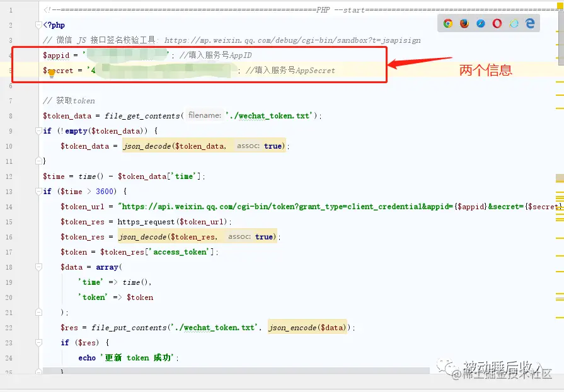Click file_get_contents function call on line 8
This screenshot has width=564, height=392.
142,116
